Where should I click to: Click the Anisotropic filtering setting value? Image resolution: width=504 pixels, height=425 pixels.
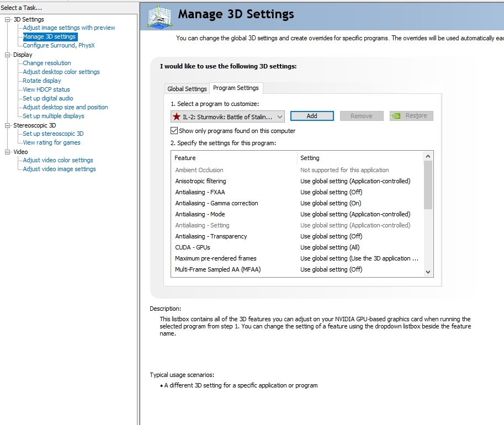[x=355, y=181]
